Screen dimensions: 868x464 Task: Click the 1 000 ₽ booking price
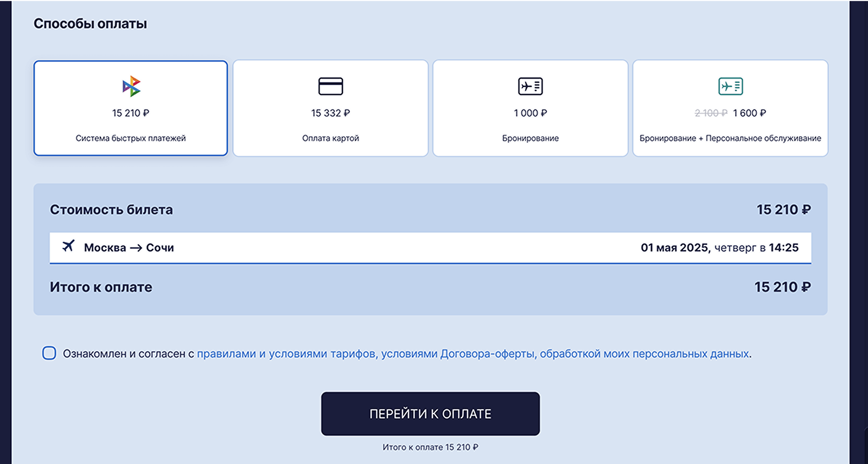(x=530, y=113)
